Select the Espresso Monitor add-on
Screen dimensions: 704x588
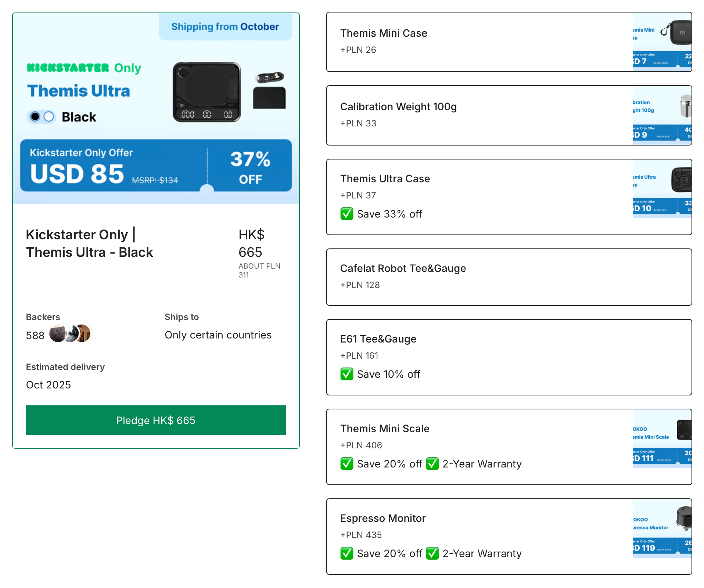click(x=509, y=537)
